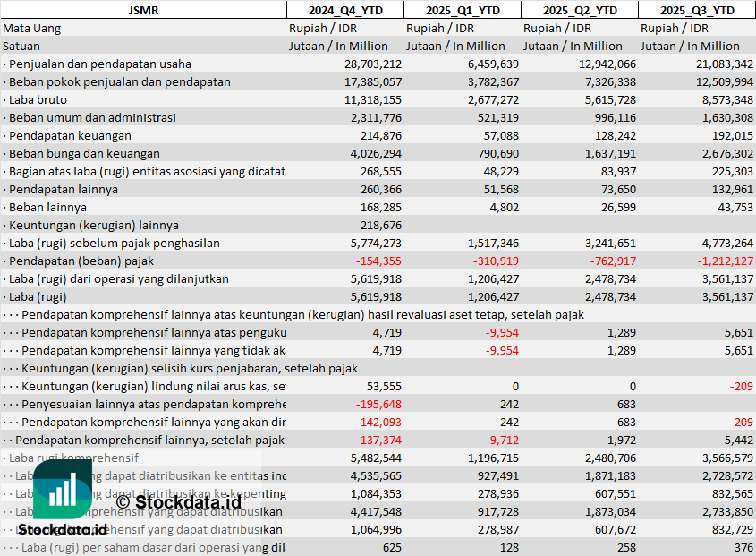Select the Pendapatan keuangan row label
Screen dimensions: 756x556
tap(67, 135)
